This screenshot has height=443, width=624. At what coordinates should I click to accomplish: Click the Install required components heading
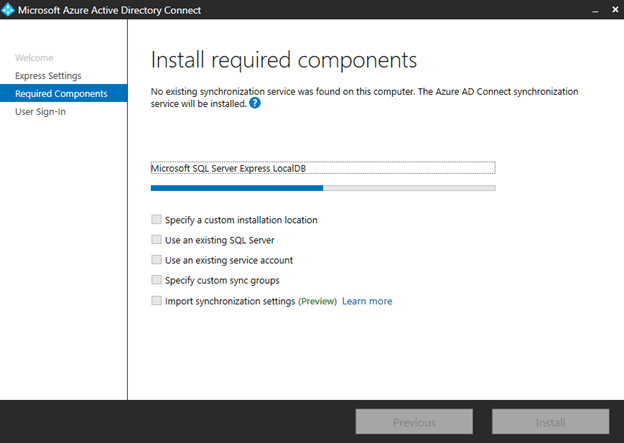283,58
